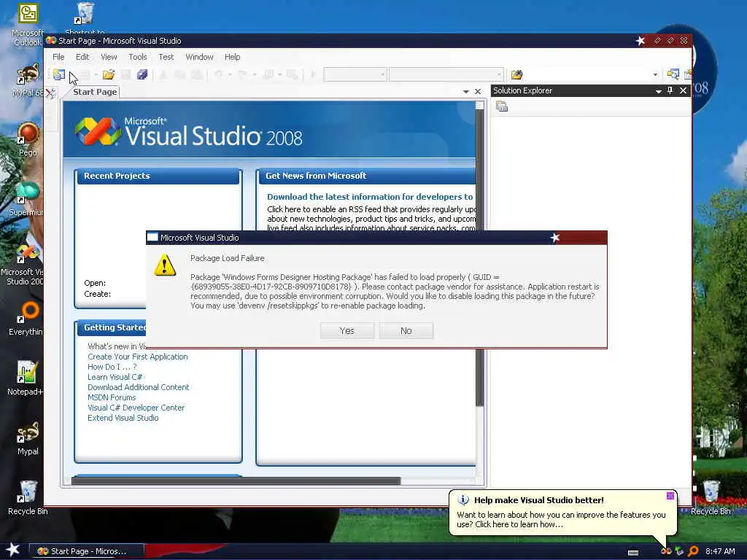Click the warning icon in the dialog
The height and width of the screenshot is (560, 747).
(x=165, y=265)
